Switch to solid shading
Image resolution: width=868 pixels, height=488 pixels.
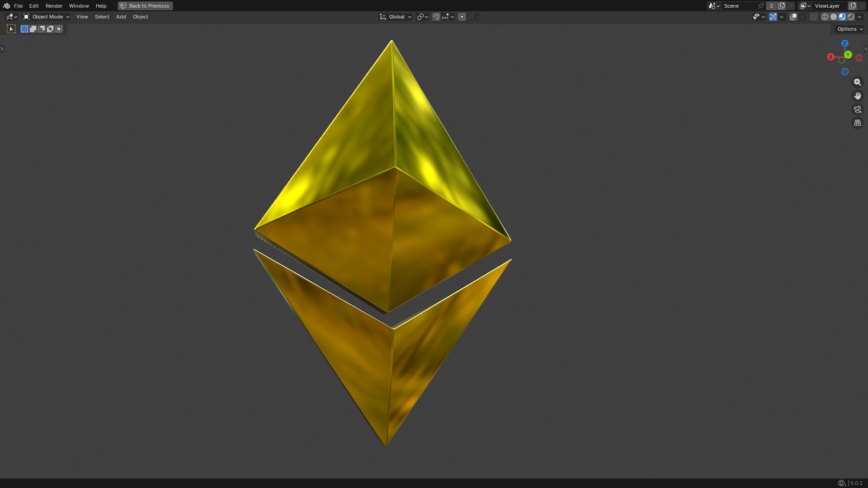click(834, 17)
